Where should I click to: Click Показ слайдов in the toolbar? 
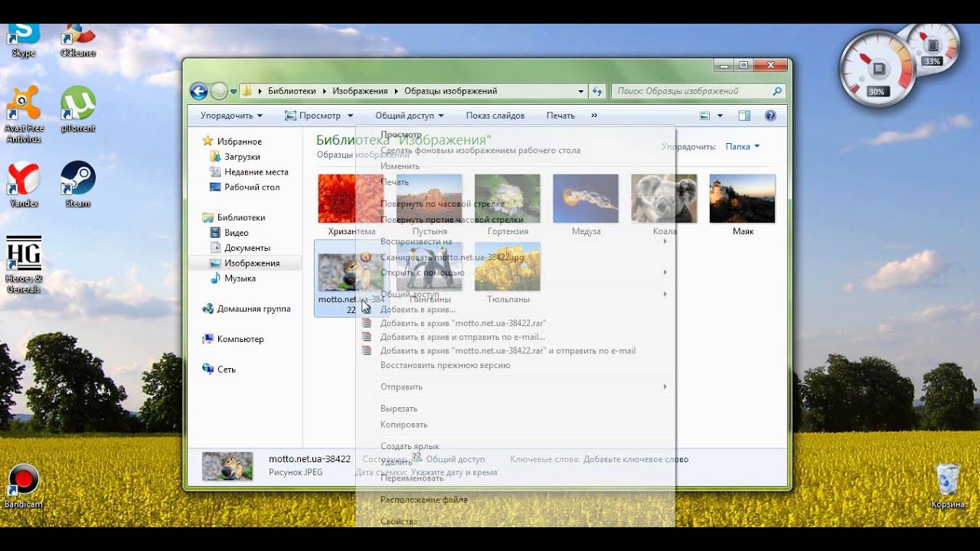click(495, 116)
